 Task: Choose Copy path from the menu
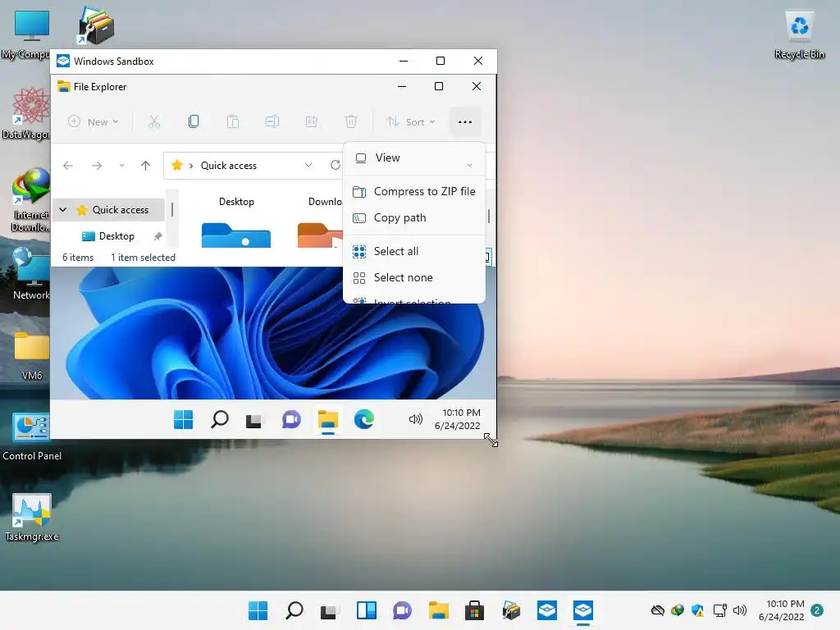(414, 218)
